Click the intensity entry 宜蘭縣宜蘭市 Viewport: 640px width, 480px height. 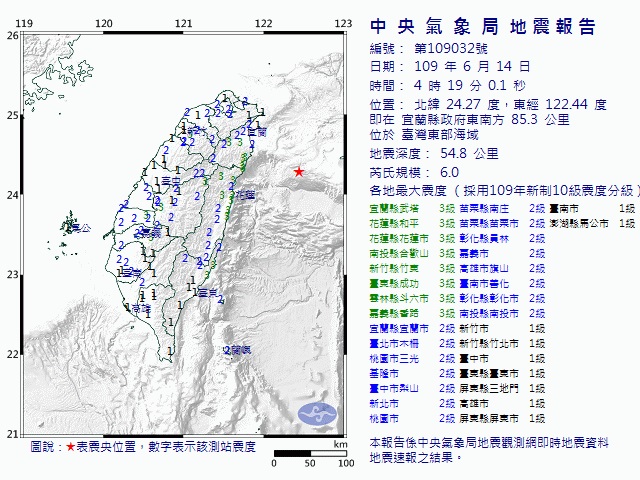coord(399,329)
